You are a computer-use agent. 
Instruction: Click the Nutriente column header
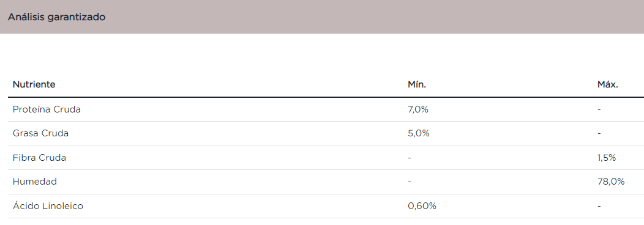click(34, 85)
